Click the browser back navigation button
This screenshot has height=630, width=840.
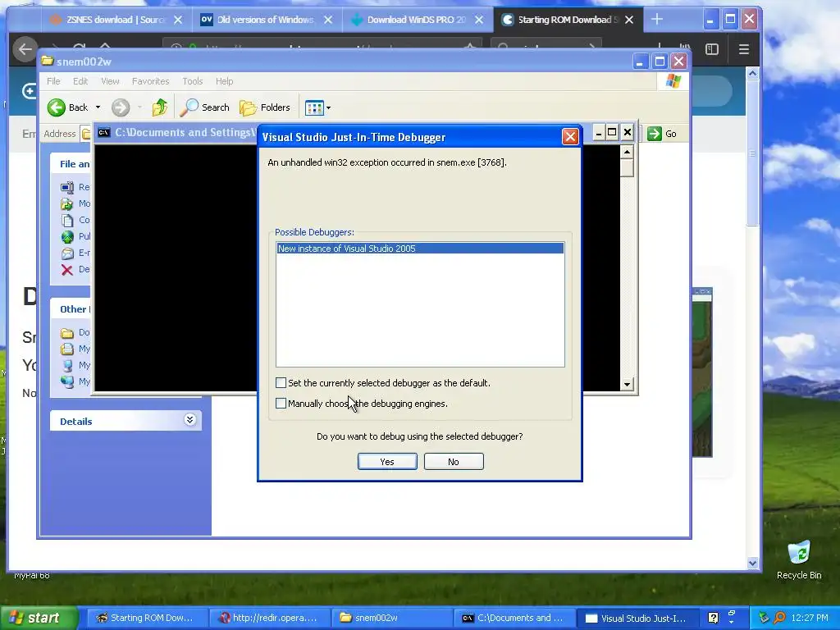25,49
